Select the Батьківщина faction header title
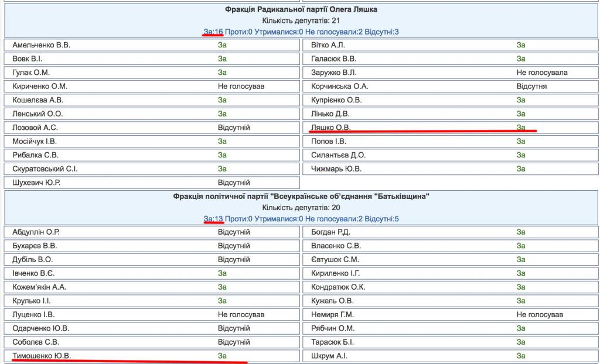Screen dimensions: 600x364 tap(301, 197)
